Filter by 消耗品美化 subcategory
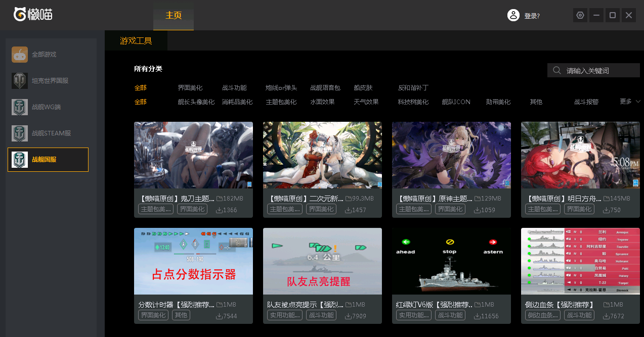This screenshot has width=644, height=337. pos(237,102)
